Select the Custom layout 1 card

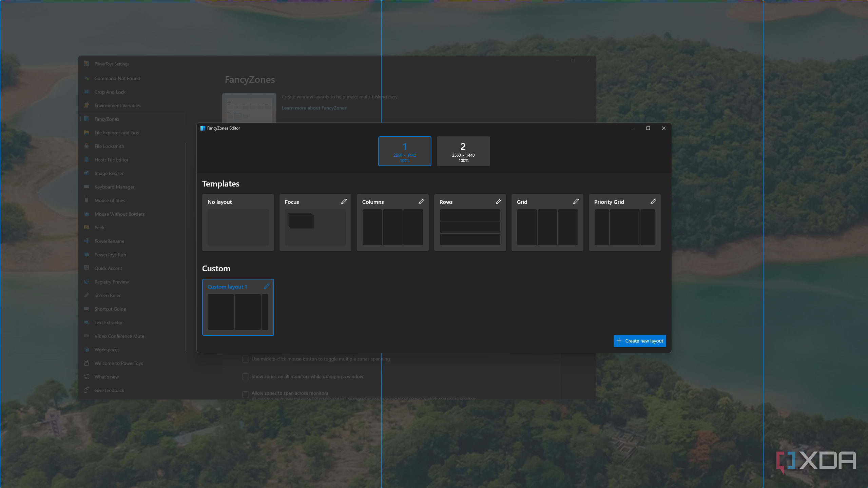(238, 307)
